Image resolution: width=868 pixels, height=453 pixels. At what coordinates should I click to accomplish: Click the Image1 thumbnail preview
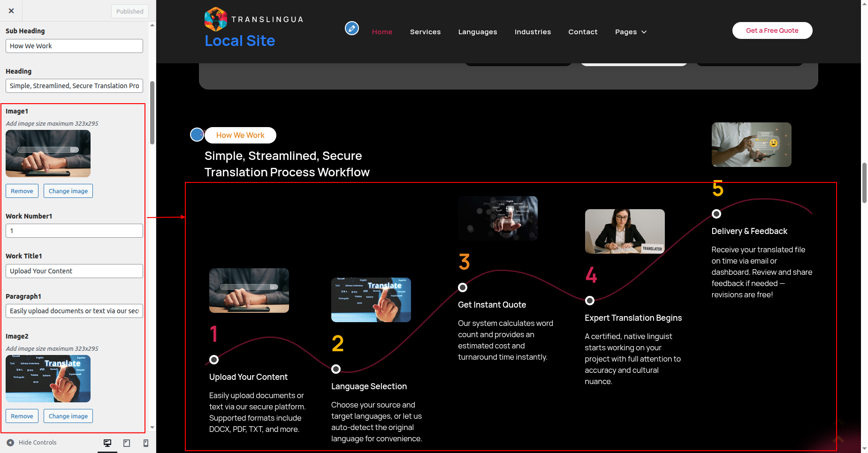tap(48, 154)
